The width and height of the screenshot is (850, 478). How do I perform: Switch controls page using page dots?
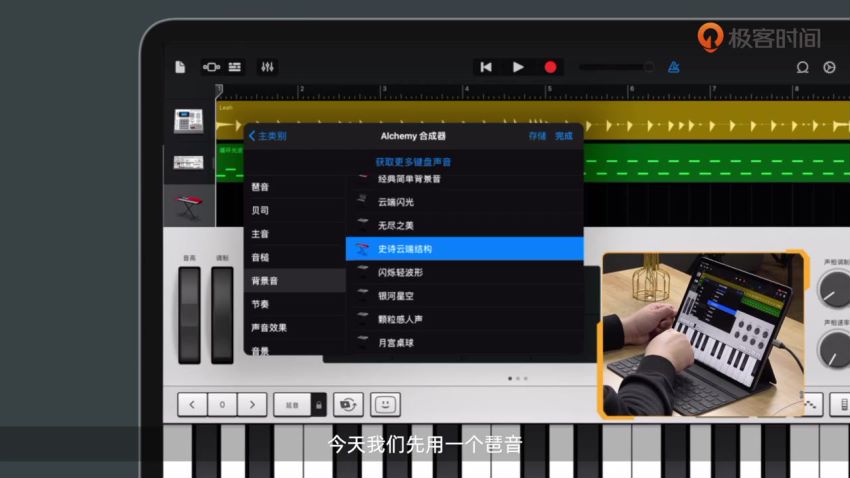pyautogui.click(x=518, y=378)
